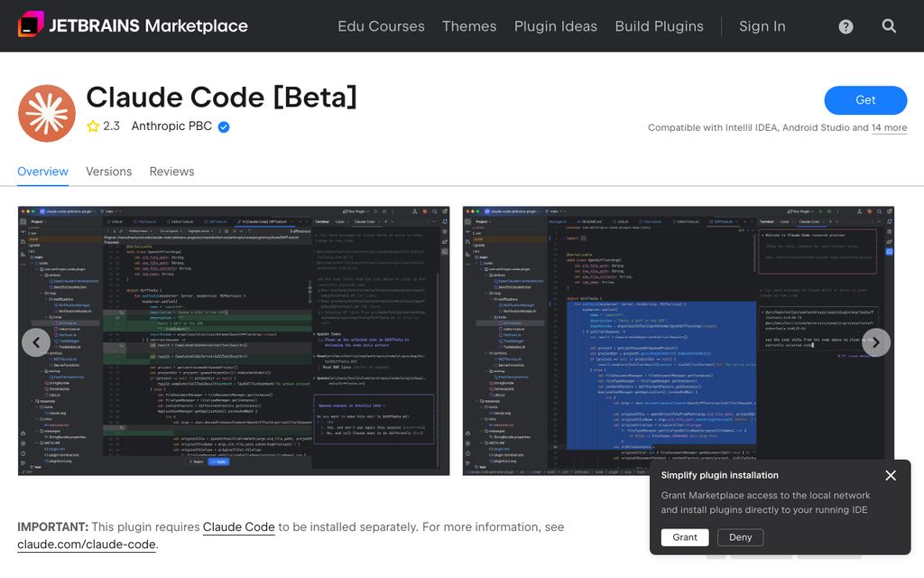Select the Overview tab
The width and height of the screenshot is (924, 578).
tap(42, 172)
